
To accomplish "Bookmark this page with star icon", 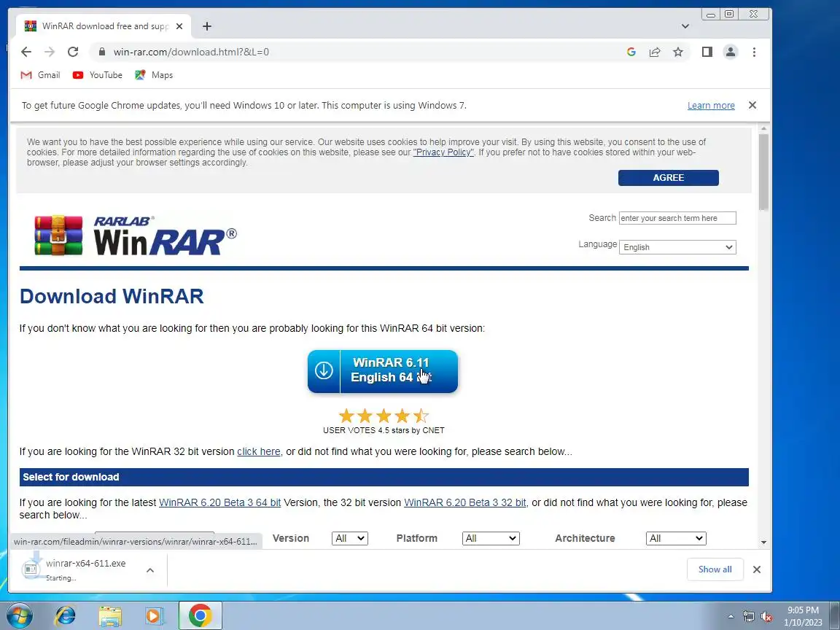I will click(678, 52).
